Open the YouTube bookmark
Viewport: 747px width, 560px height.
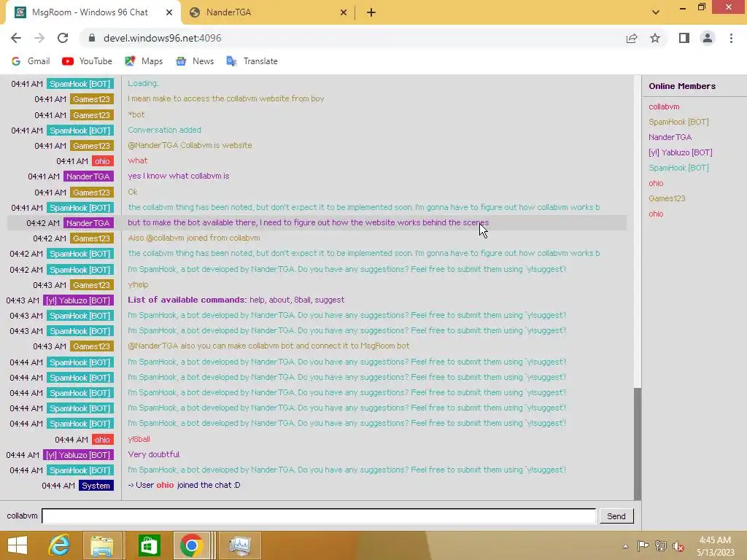(88, 61)
